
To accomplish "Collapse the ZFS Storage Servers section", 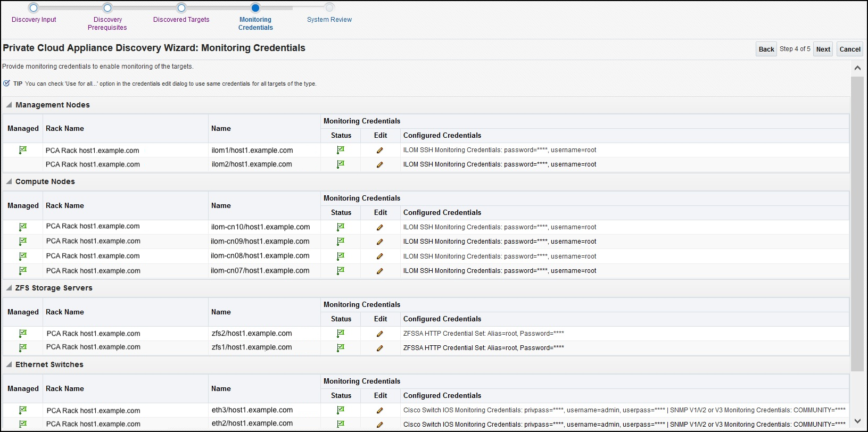I will click(9, 288).
